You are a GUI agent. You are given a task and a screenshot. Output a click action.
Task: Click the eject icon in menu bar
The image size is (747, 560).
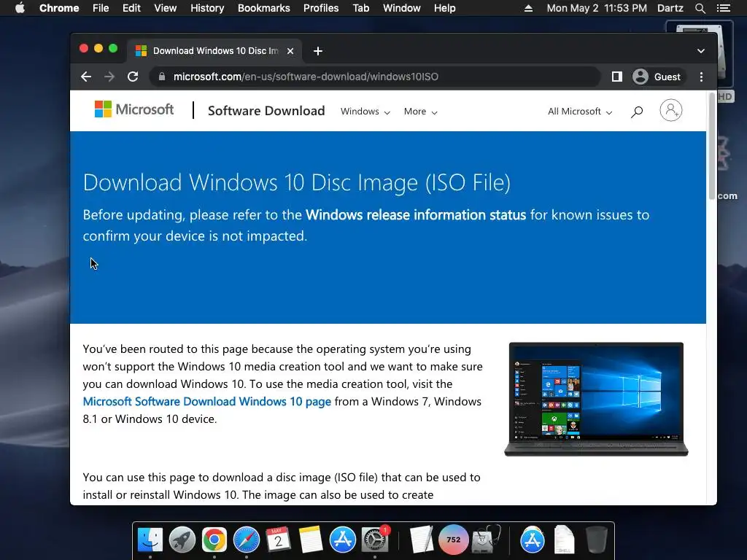pos(528,8)
